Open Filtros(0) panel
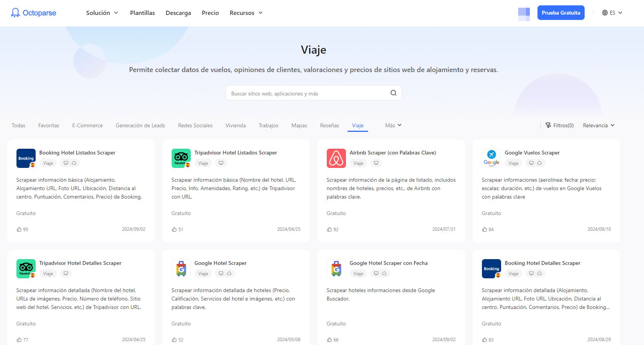The width and height of the screenshot is (644, 345). pos(560,125)
